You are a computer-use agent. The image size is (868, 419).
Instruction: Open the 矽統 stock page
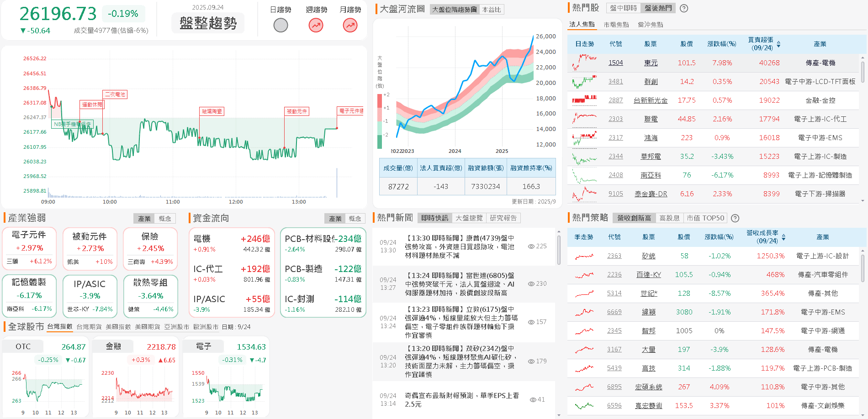648,256
